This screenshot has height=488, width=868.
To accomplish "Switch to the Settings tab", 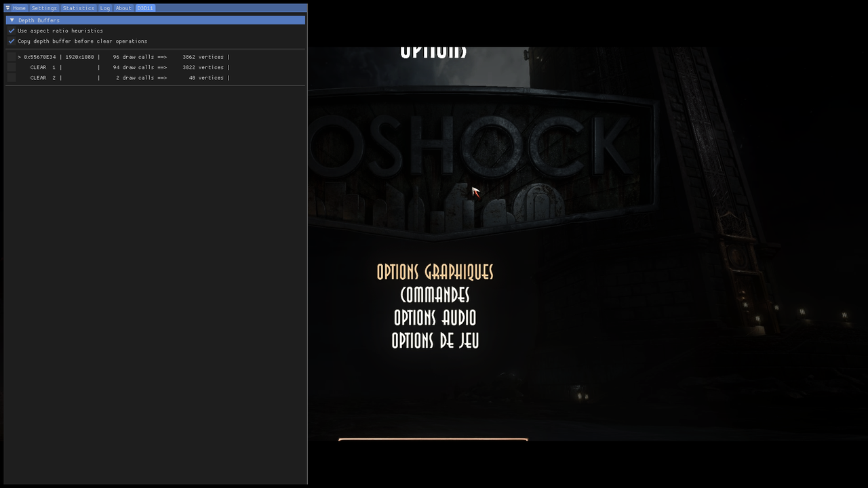I will coord(43,7).
